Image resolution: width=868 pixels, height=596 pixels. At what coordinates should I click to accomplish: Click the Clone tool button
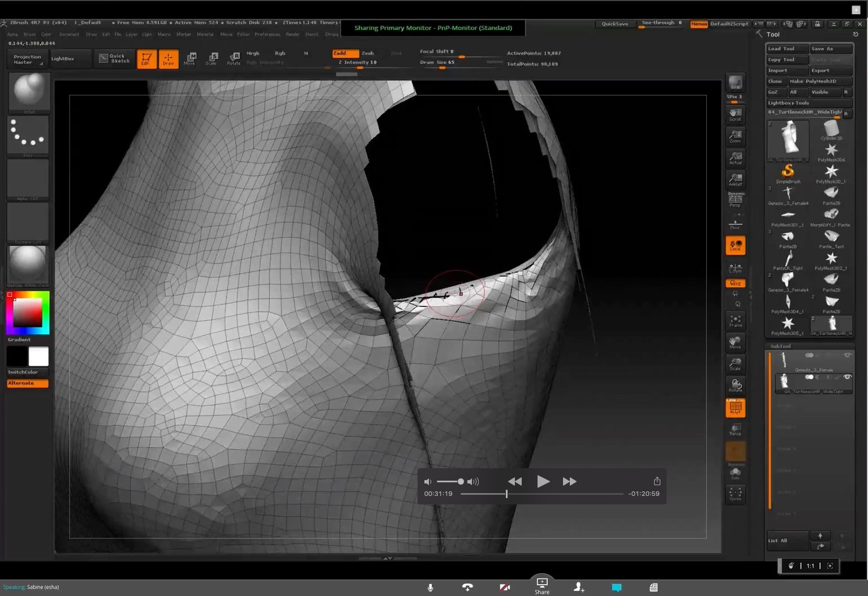coord(776,81)
